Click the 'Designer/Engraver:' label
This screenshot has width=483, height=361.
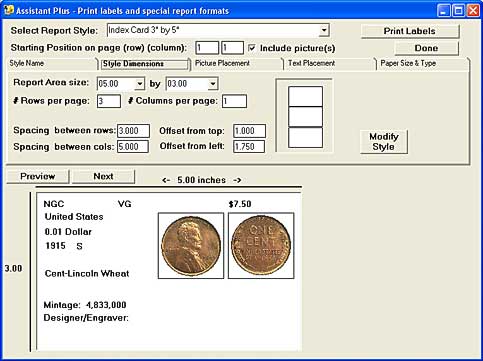[x=86, y=318]
